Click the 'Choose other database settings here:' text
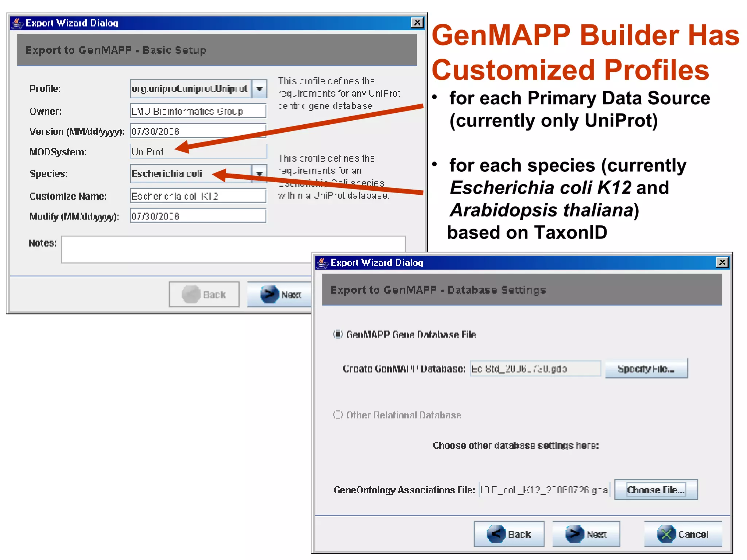This screenshot has width=747, height=560. pos(515,446)
